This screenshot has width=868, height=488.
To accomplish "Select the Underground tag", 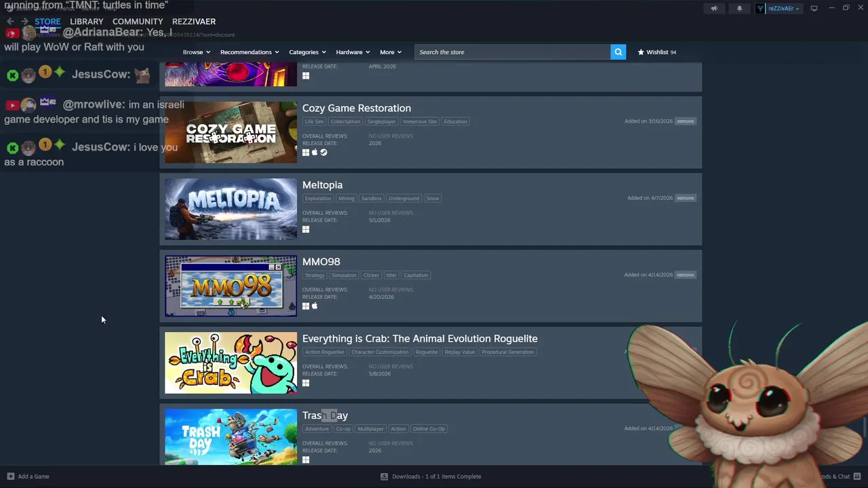I will (x=403, y=199).
